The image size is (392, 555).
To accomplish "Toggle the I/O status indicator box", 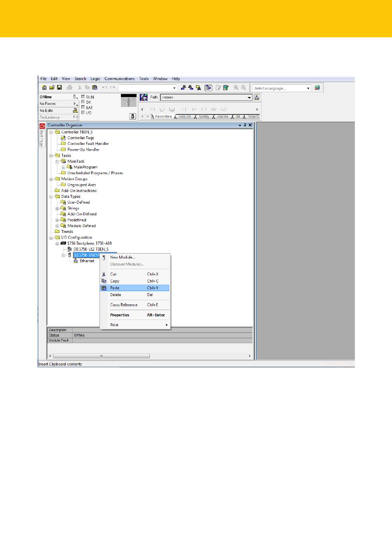I will 83,112.
